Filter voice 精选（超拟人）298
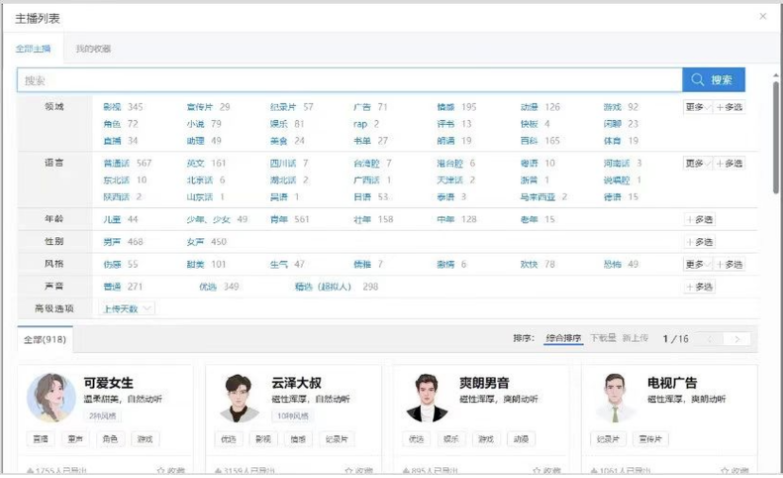 click(x=337, y=287)
